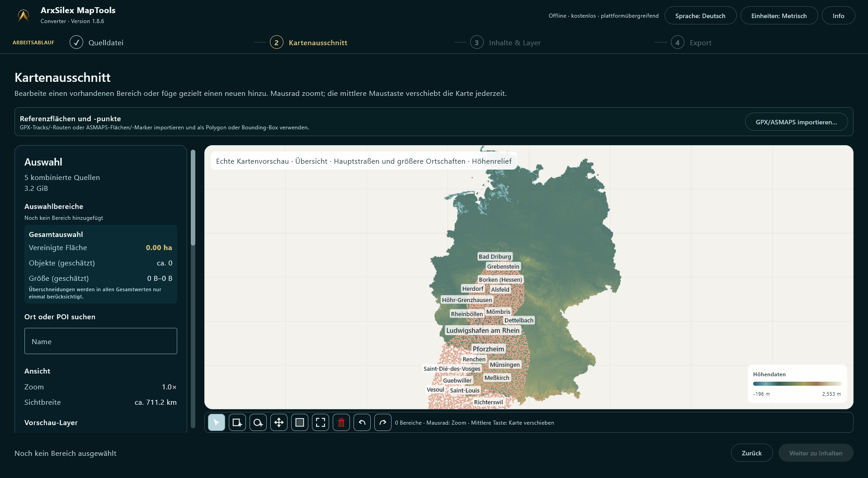This screenshot has height=478, width=868.
Task: Click the 2,553 m legend maximum value
Action: point(831,394)
